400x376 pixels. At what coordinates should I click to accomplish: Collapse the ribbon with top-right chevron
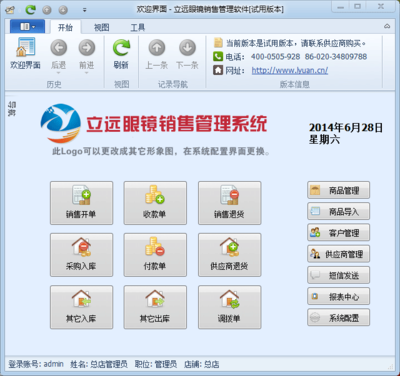pyautogui.click(x=387, y=26)
